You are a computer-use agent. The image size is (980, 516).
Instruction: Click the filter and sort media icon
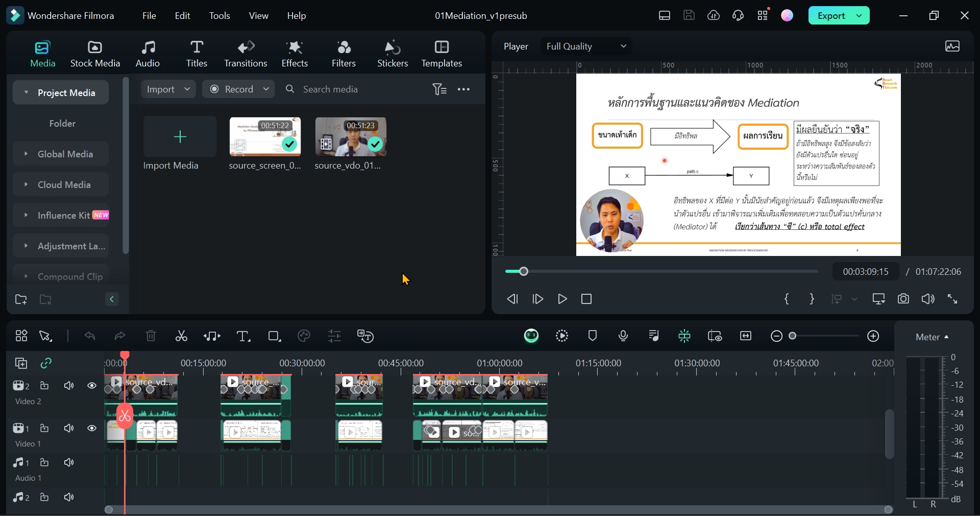pos(439,89)
